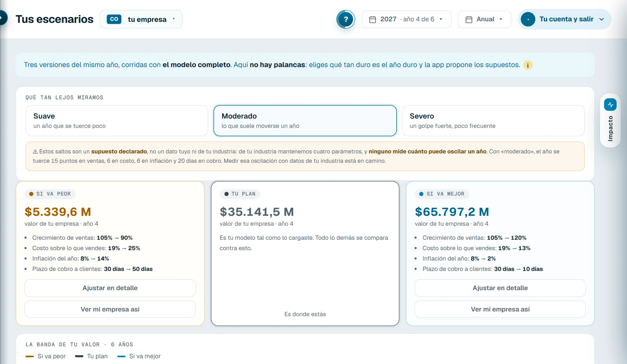Viewport: 627px width, 364px height.
Task: Click the calendar icon beside 2027
Action: [373, 20]
